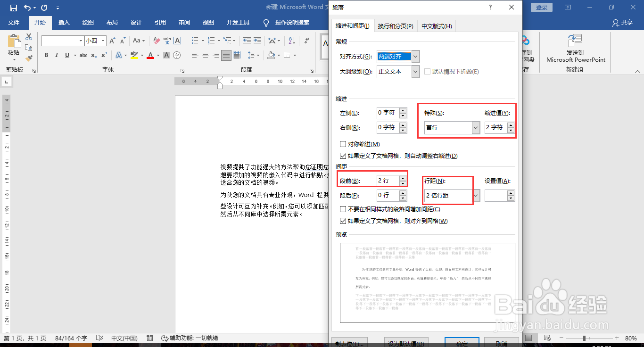Toggle bold formatting in the Font group
The image size is (644, 347).
46,55
